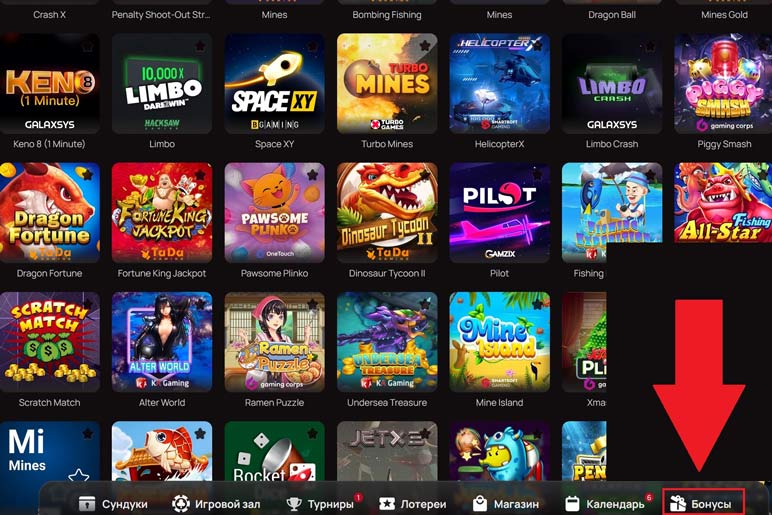Image resolution: width=772 pixels, height=515 pixels.
Task: Launch the Keno 8 game thumbnail
Action: click(50, 83)
